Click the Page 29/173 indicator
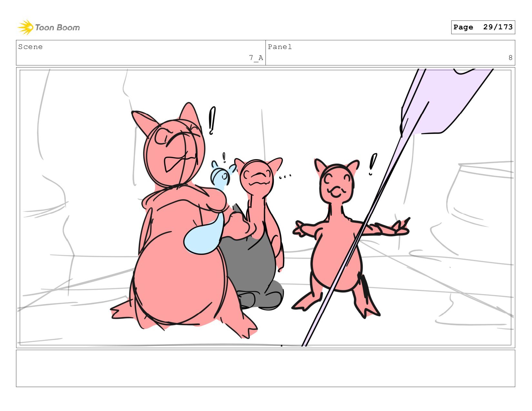The image size is (532, 411). point(483,27)
